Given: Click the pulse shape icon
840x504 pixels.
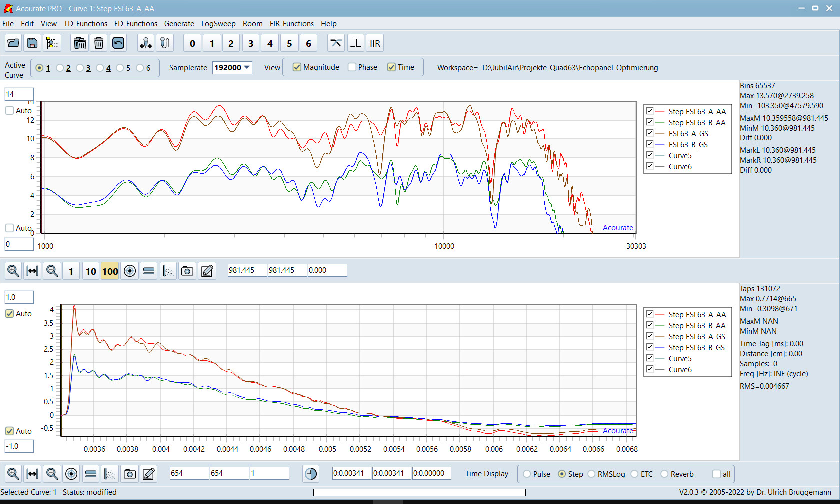Looking at the screenshot, I should pyautogui.click(x=356, y=43).
